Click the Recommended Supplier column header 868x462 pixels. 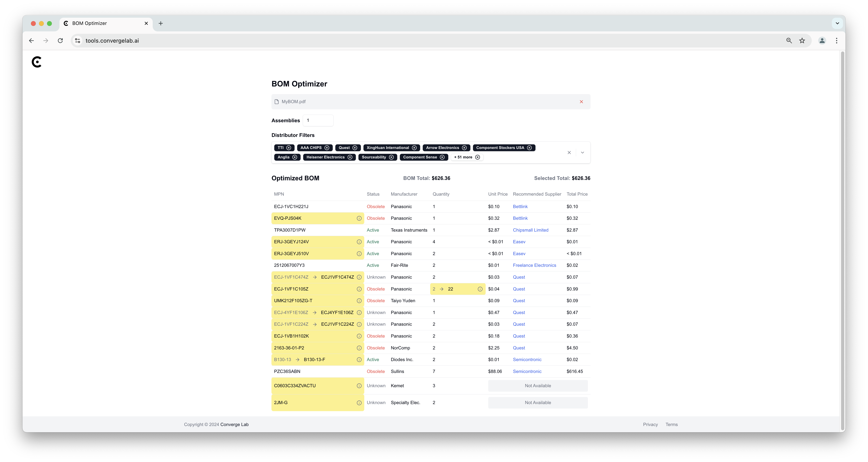pos(537,194)
